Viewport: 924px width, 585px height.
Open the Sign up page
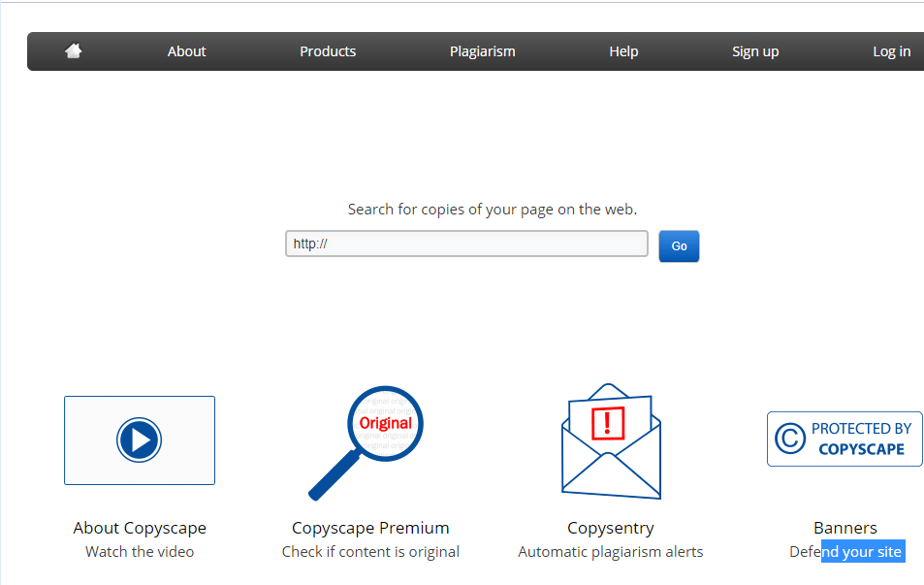[755, 51]
